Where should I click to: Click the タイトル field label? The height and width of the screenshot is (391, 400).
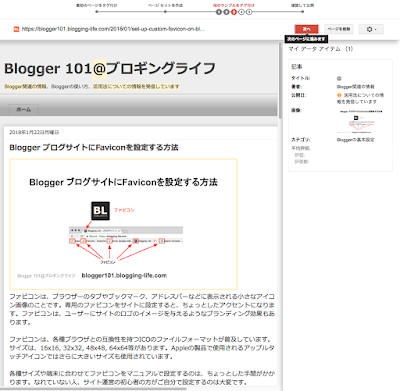click(x=301, y=78)
